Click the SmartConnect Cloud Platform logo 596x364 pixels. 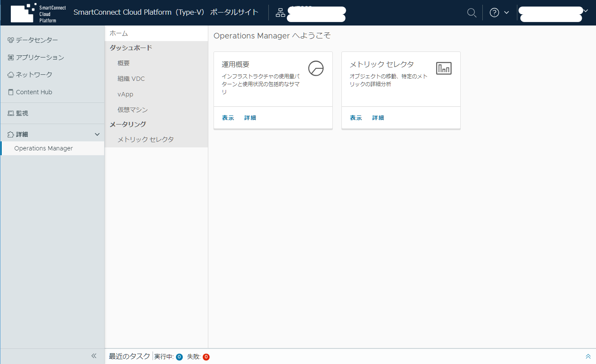click(x=38, y=13)
